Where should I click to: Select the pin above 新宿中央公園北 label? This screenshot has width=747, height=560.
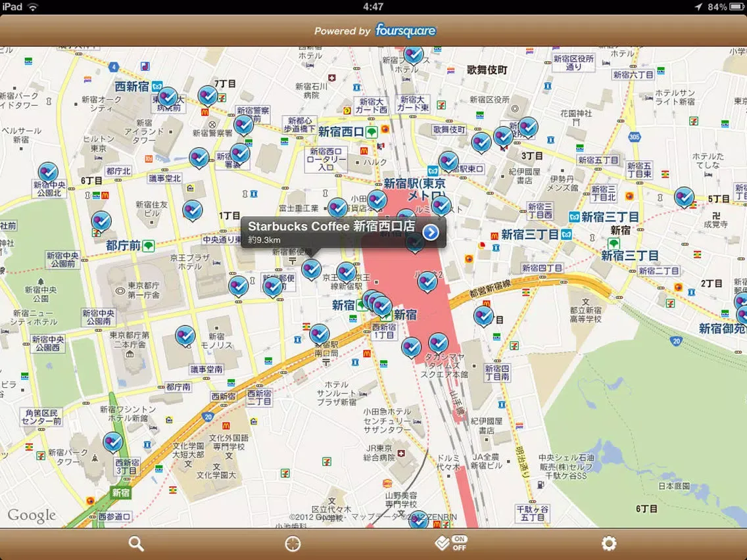pyautogui.click(x=47, y=173)
